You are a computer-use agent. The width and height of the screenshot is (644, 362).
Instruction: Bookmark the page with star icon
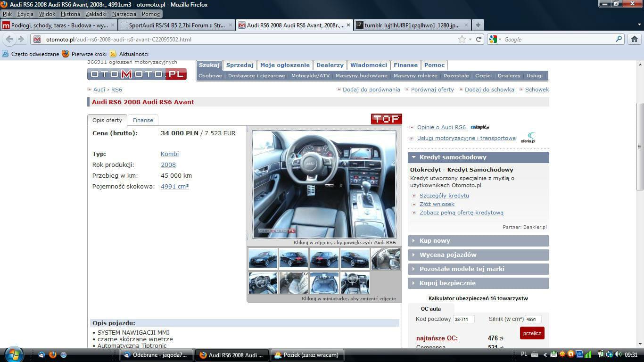(462, 40)
